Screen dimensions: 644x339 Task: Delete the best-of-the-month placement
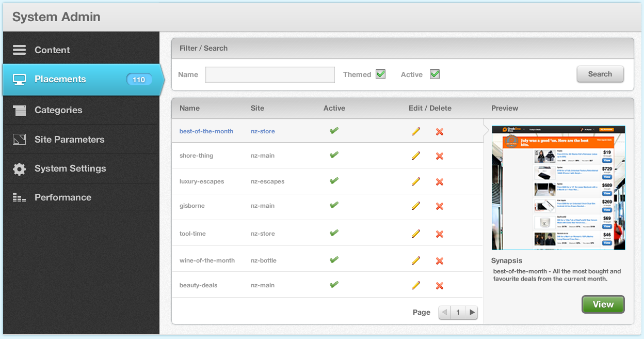pyautogui.click(x=440, y=132)
